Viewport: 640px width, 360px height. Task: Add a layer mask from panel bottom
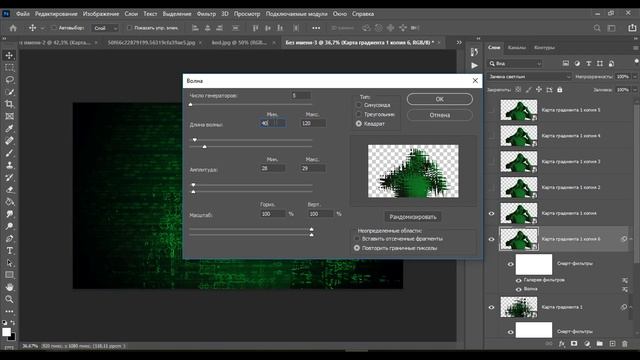tap(574, 344)
